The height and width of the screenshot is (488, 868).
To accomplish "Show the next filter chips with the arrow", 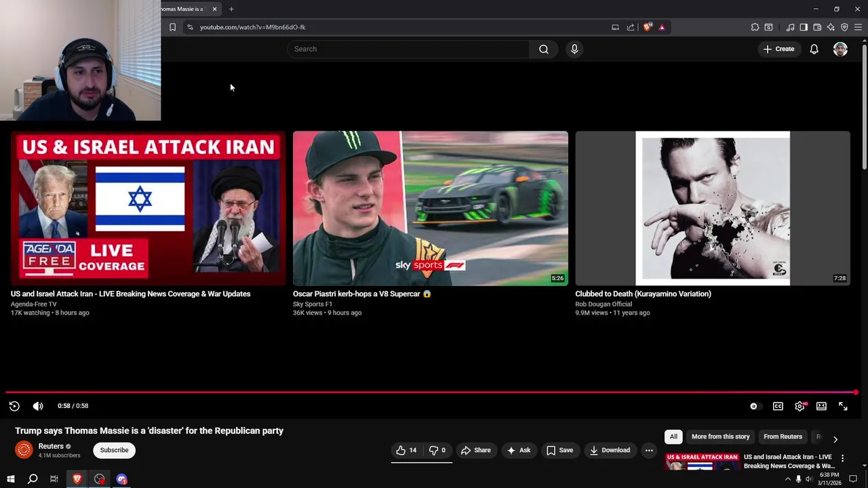I will [x=835, y=439].
